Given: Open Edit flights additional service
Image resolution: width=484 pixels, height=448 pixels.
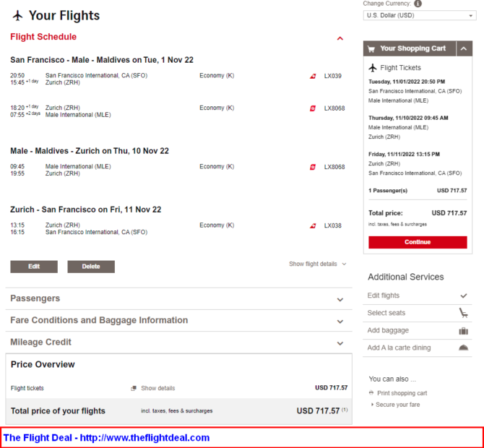Looking at the screenshot, I should click(x=418, y=296).
